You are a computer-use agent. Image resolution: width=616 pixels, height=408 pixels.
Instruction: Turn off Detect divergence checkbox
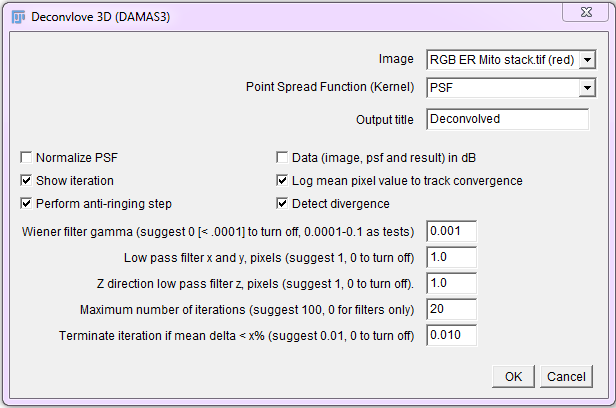[282, 204]
